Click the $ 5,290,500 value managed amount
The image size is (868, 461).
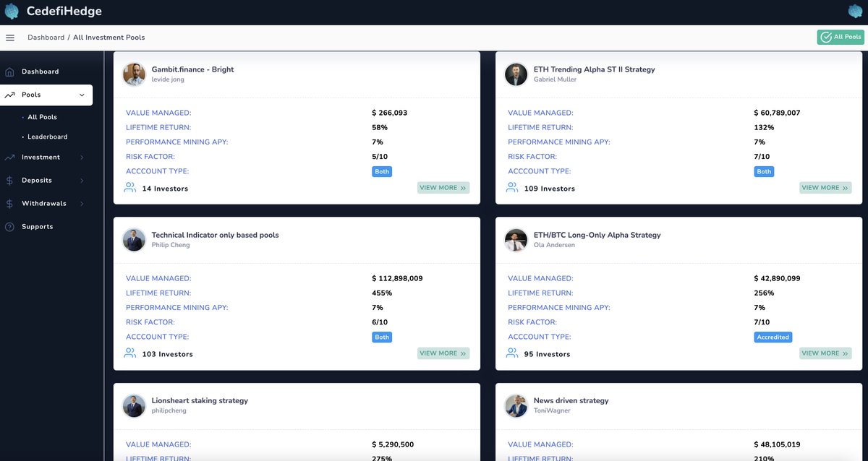pos(393,445)
